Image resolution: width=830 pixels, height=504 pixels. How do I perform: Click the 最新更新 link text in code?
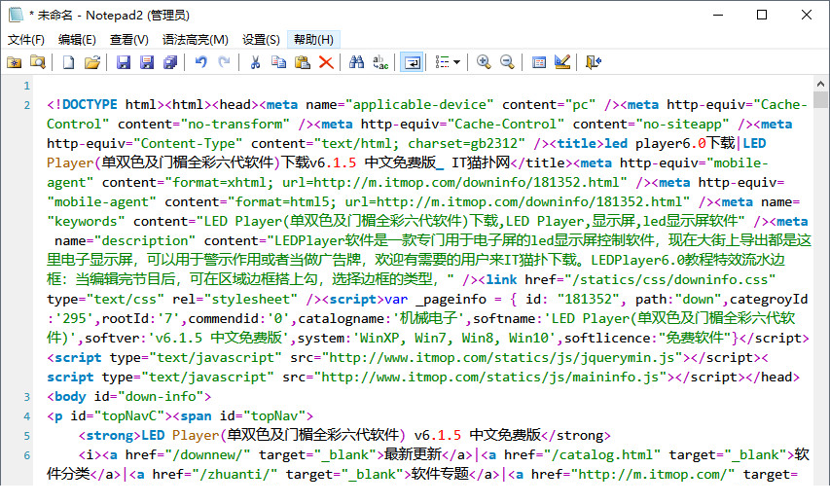tap(413, 454)
